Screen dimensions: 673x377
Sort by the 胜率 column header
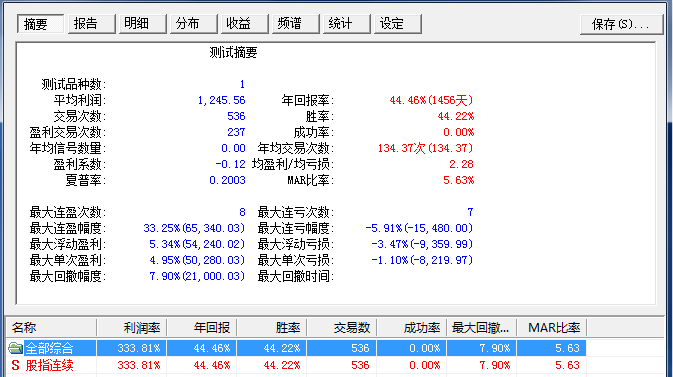click(x=272, y=328)
